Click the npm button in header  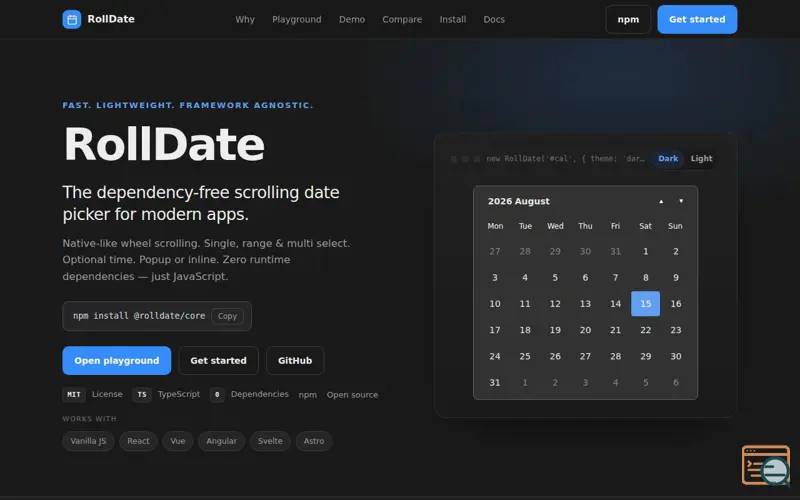point(628,19)
